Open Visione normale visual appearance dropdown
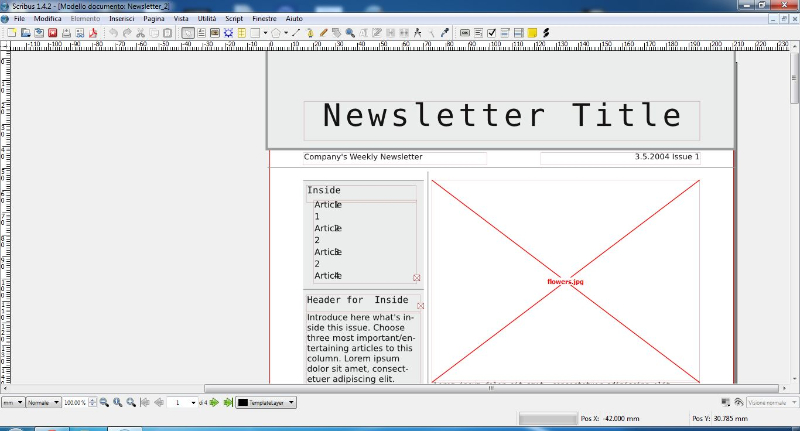800x431 pixels. coord(772,402)
